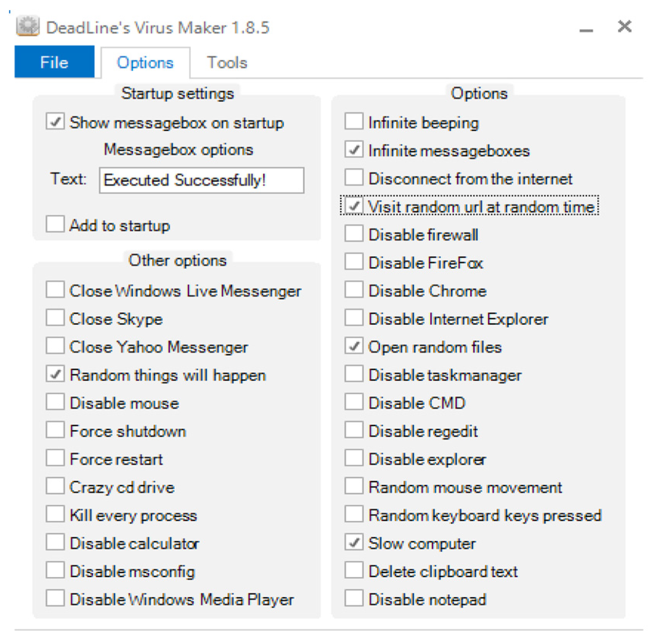Uncheck Random things will happen

(x=55, y=374)
